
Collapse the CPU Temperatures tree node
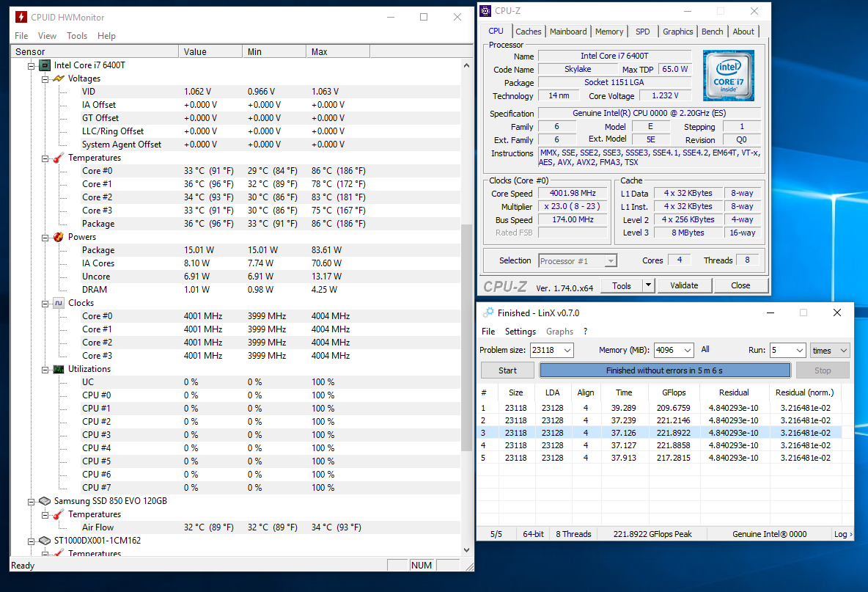(x=45, y=158)
